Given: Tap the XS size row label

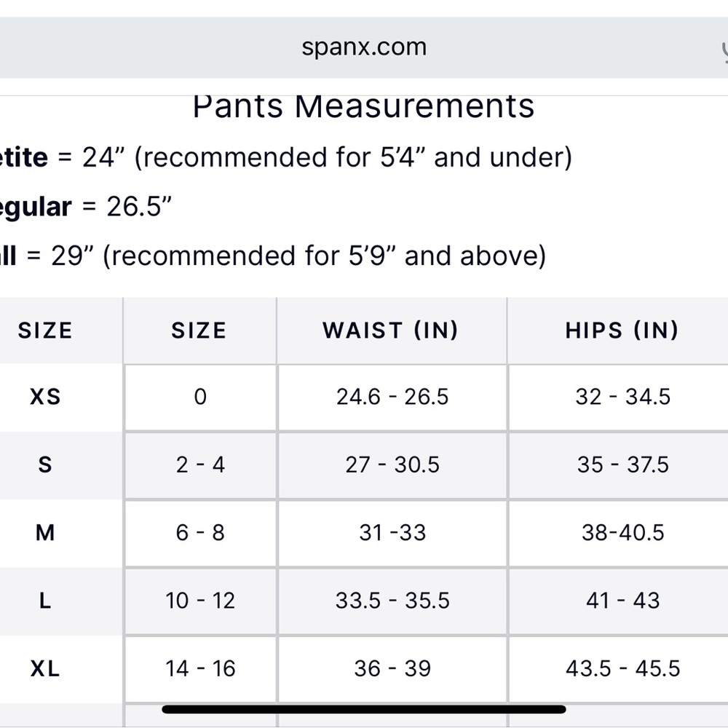Looking at the screenshot, I should [45, 397].
